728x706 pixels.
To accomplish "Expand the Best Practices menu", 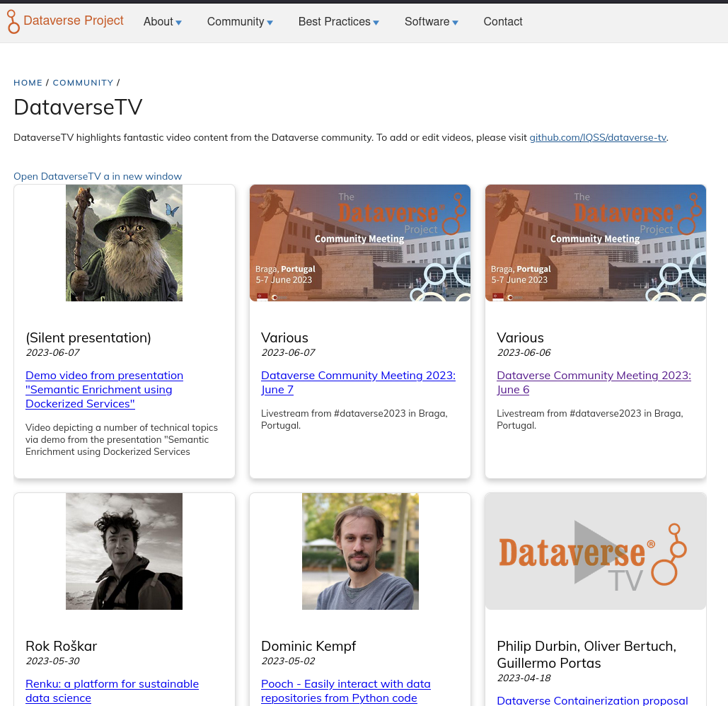I will [x=338, y=22].
